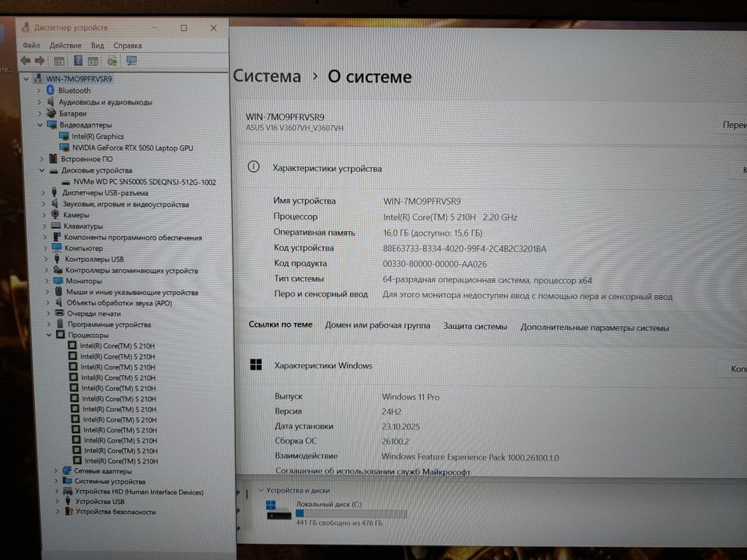747x560 pixels.
Task: Click the scan for hardware changes monitor icon
Action: 131,61
